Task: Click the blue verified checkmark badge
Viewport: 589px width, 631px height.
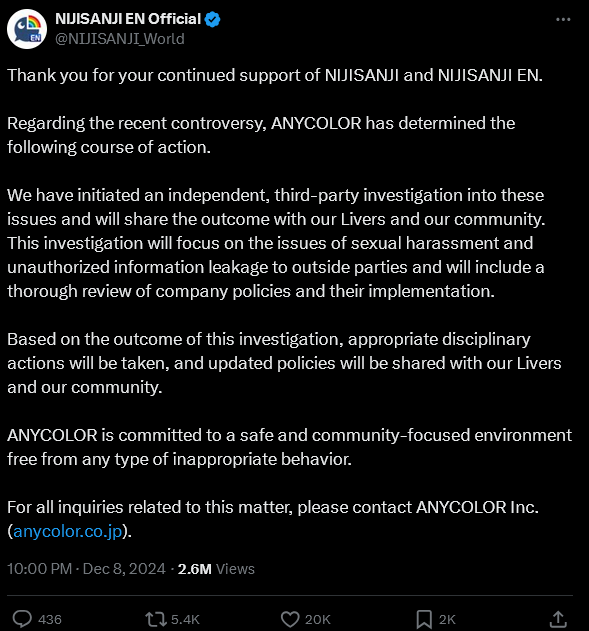Action: (212, 19)
